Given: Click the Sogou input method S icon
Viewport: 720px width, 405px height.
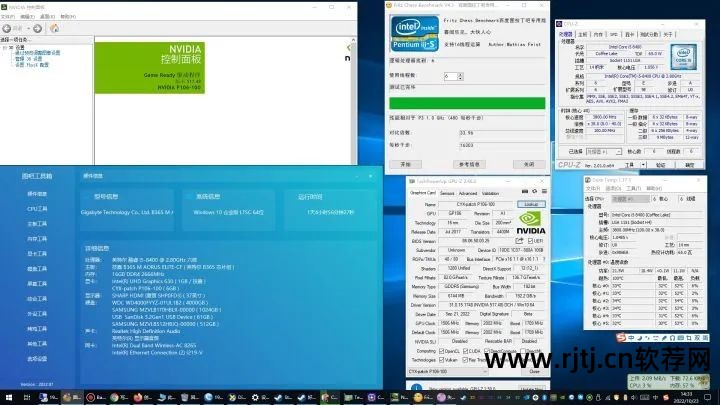Looking at the screenshot, I should click(x=621, y=338).
